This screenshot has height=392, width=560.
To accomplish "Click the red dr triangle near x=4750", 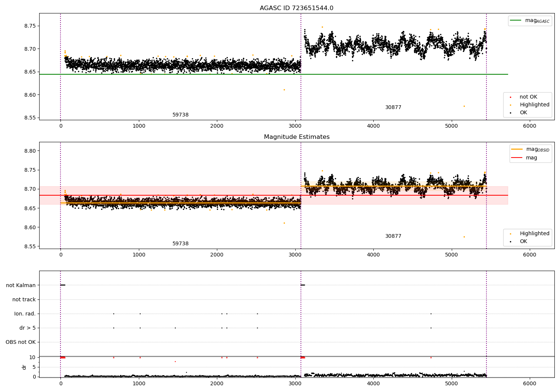I will [431, 357].
